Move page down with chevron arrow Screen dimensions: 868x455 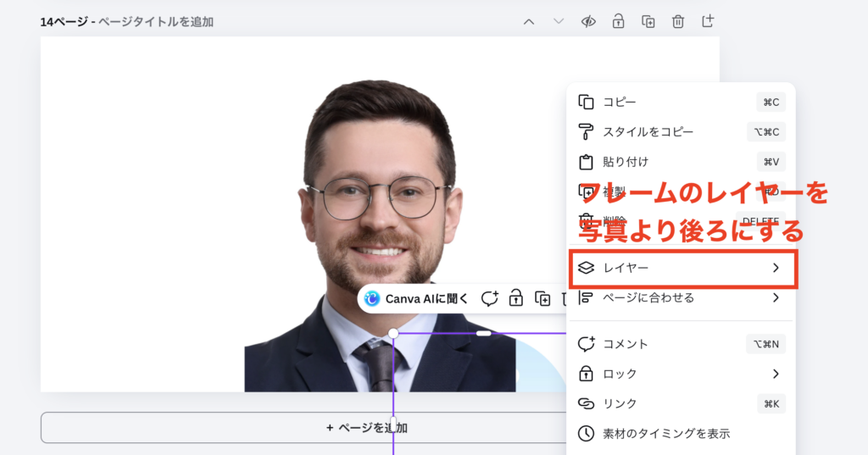(x=559, y=21)
